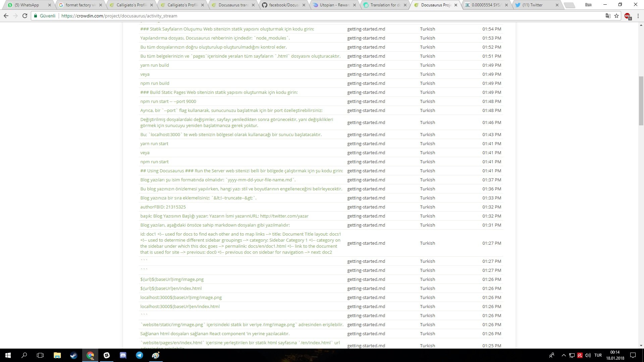The height and width of the screenshot is (362, 644).
Task: Click Turkish in the 01:53 PM row
Action: (427, 38)
